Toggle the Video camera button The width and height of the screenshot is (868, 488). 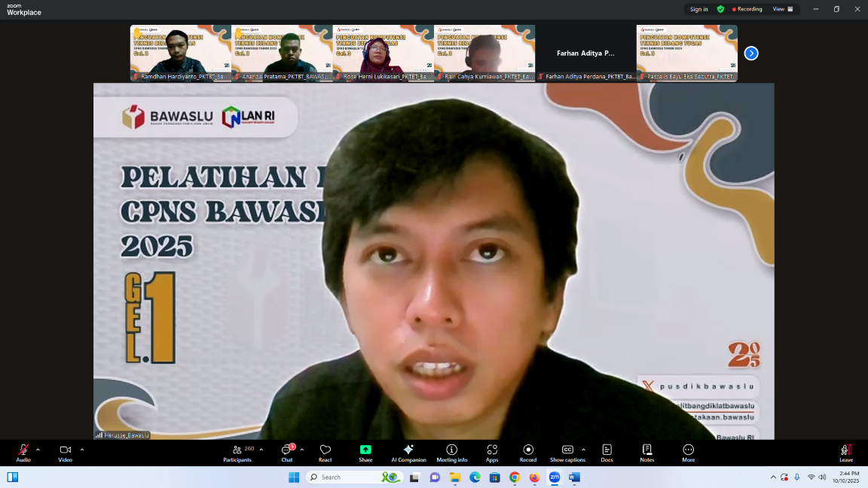coord(66,453)
